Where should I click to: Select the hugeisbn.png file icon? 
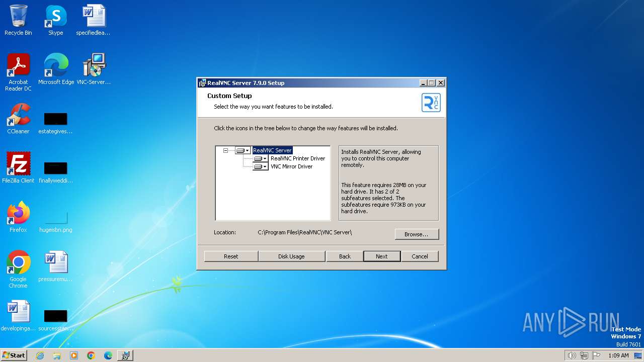(56, 222)
